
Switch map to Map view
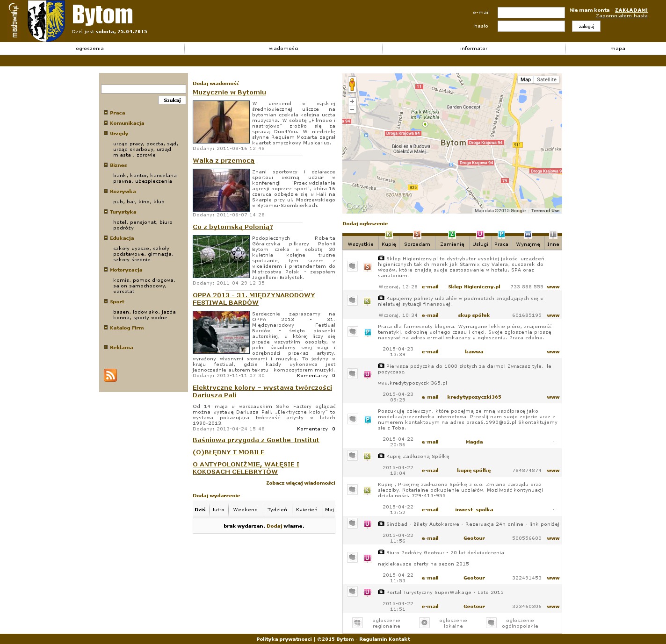tap(526, 79)
